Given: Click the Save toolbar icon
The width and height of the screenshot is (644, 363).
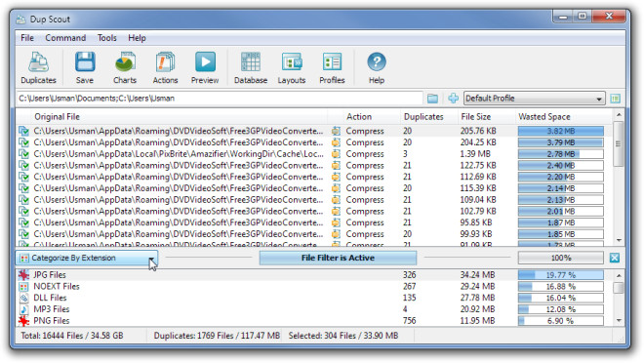Looking at the screenshot, I should click(85, 67).
